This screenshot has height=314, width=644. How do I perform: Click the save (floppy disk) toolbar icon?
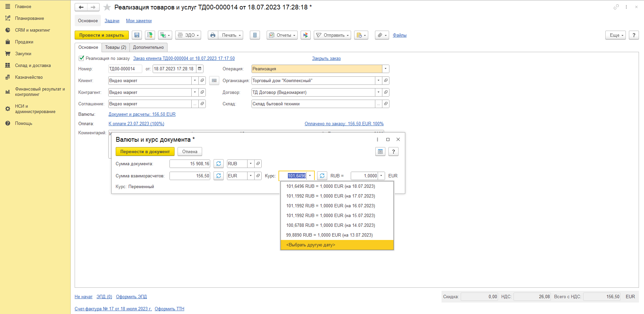click(x=137, y=35)
